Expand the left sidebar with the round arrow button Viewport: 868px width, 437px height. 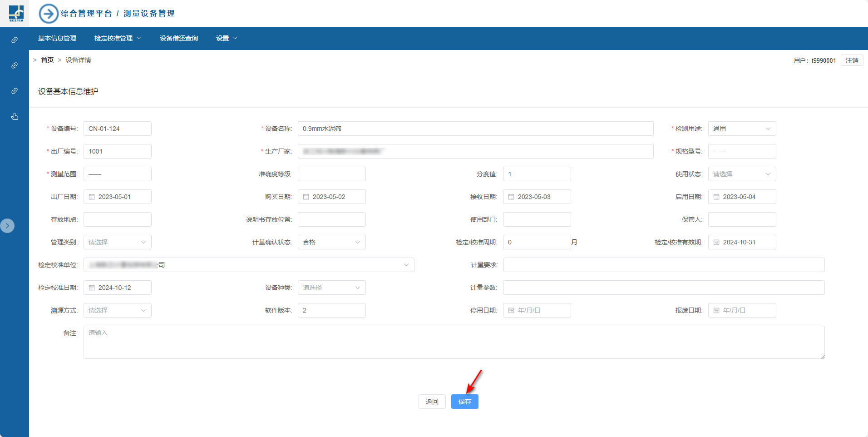pyautogui.click(x=7, y=226)
